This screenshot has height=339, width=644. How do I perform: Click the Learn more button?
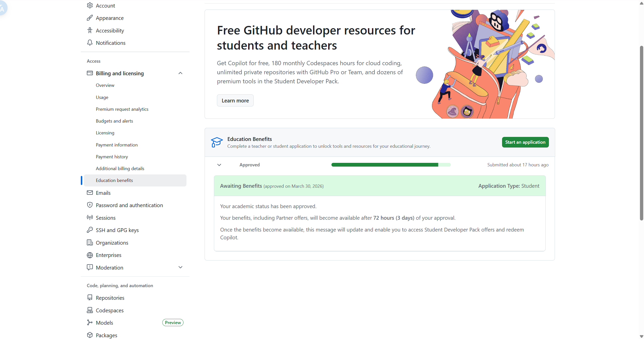coord(235,100)
